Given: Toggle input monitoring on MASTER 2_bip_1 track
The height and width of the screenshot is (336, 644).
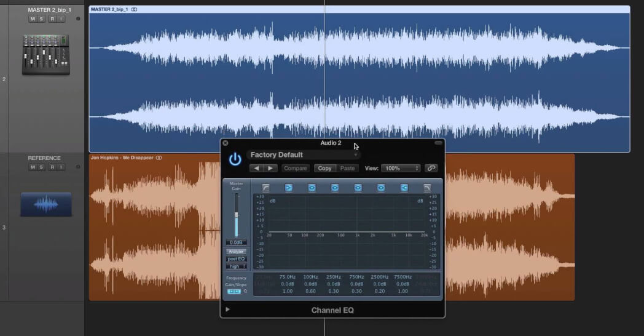Looking at the screenshot, I should point(61,19).
